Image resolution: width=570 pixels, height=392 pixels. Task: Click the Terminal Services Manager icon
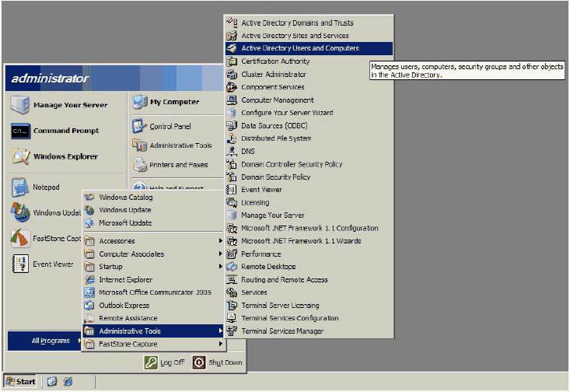pyautogui.click(x=232, y=331)
